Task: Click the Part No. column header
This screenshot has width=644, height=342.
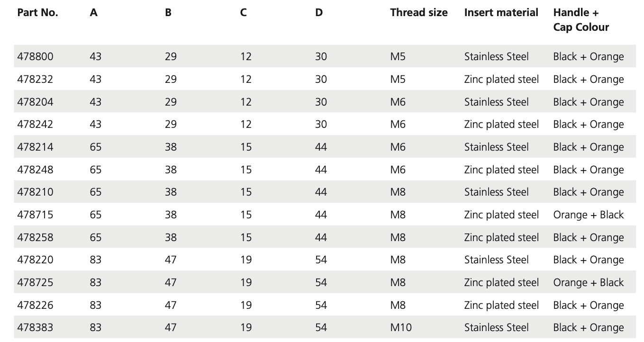Action: coord(37,13)
